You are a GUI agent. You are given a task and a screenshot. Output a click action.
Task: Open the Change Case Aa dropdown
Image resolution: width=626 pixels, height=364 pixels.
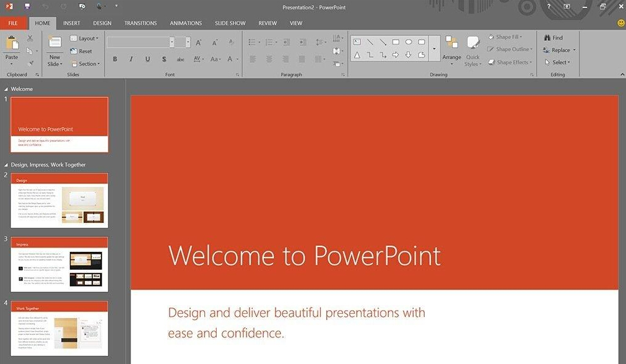click(215, 59)
